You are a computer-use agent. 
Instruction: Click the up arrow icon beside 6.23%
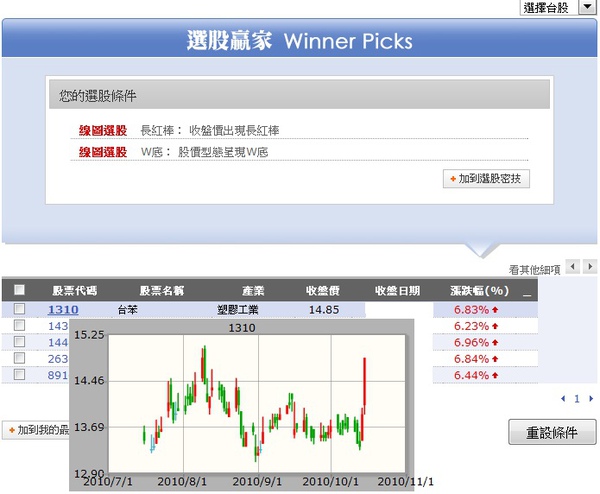click(495, 326)
